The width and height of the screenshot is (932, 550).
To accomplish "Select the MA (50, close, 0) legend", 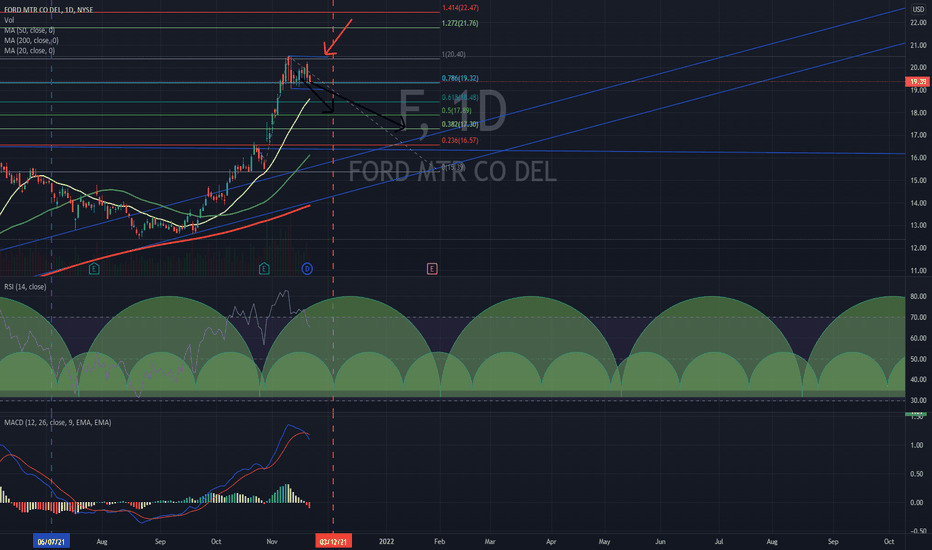I will pos(29,30).
